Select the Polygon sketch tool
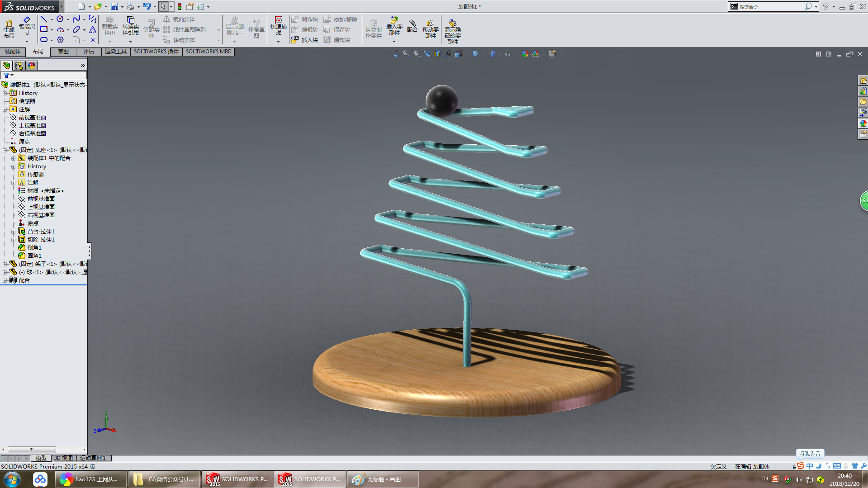The width and height of the screenshot is (868, 488). click(60, 40)
